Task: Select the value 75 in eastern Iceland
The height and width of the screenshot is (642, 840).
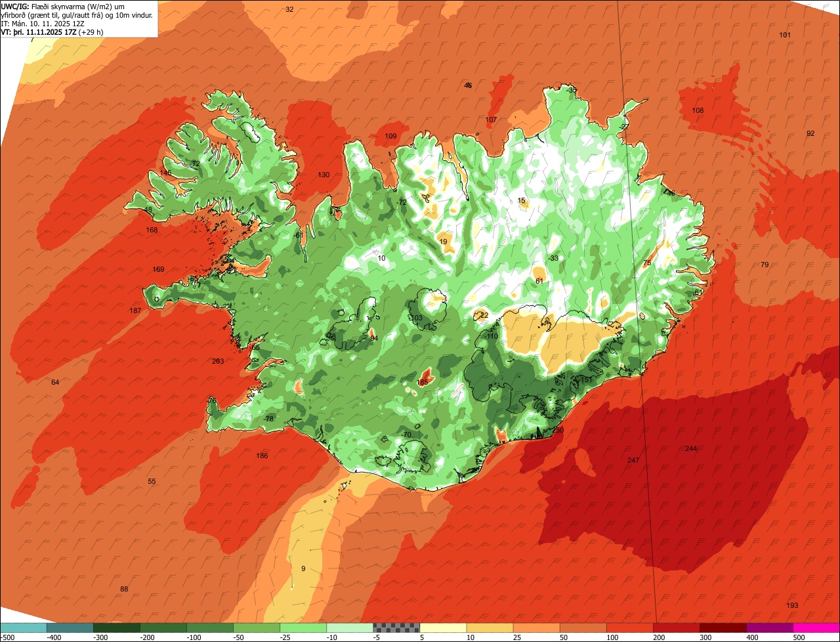Action: (x=647, y=263)
